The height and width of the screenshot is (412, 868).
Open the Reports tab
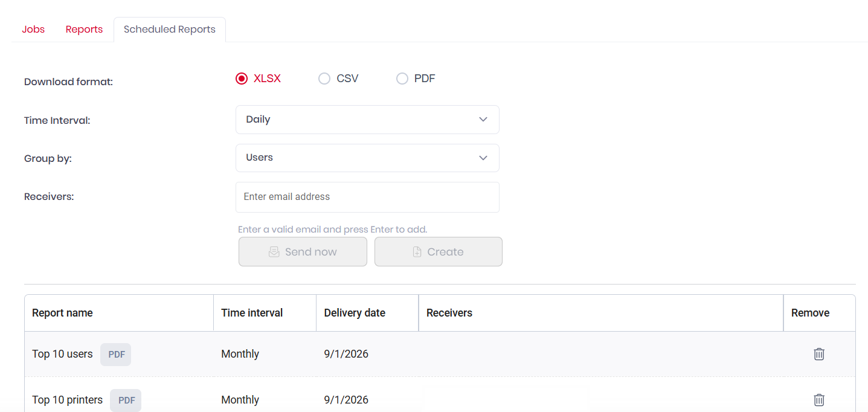pos(84,29)
